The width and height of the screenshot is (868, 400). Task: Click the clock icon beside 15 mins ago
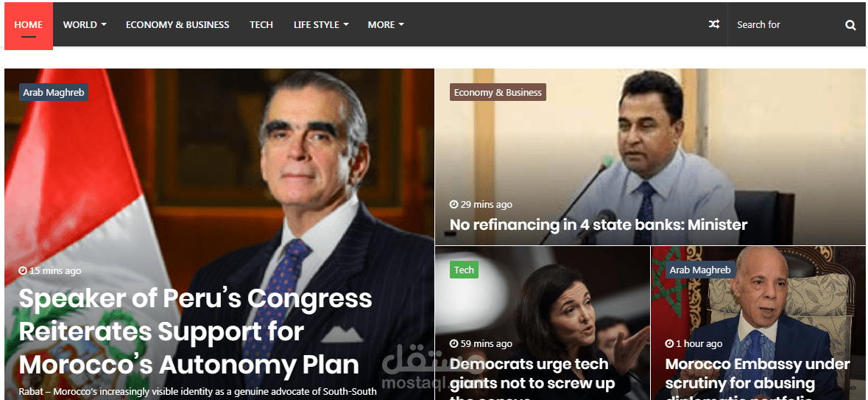tap(23, 271)
